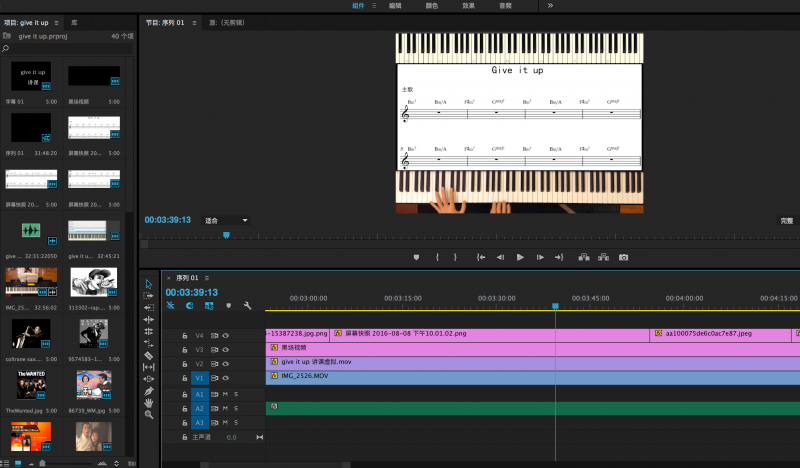Activate the Zoom magnifier tool

click(x=149, y=414)
